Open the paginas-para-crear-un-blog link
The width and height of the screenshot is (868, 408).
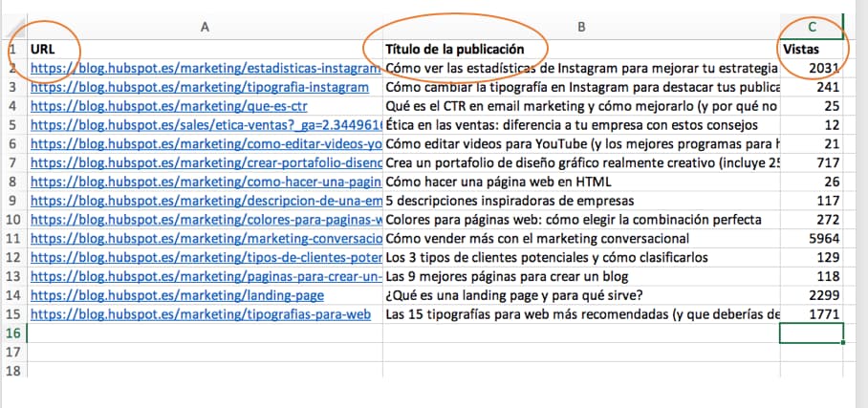tap(206, 277)
